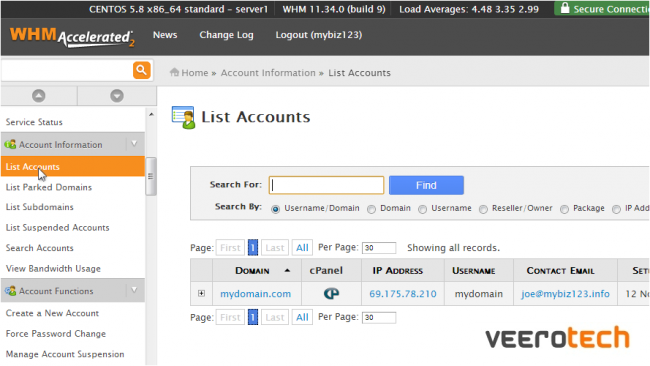This screenshot has height=366, width=650.
Task: Click the sidebar scrollbar thumb
Action: click(x=151, y=176)
